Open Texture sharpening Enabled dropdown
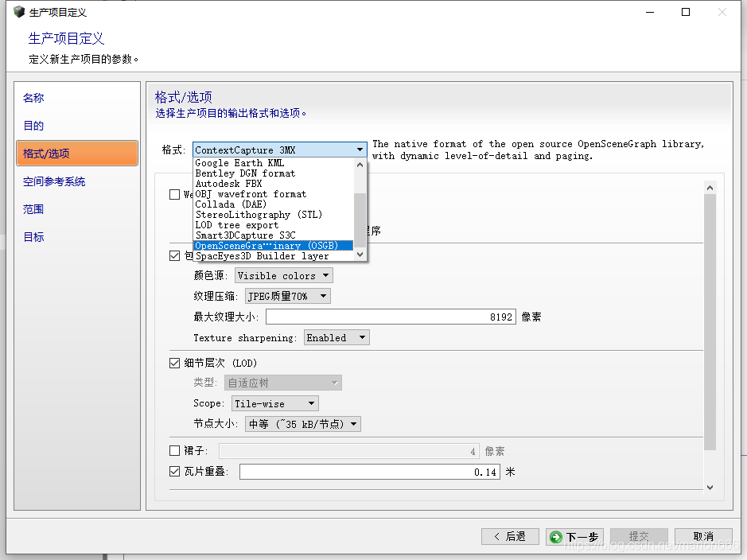 pyautogui.click(x=337, y=337)
